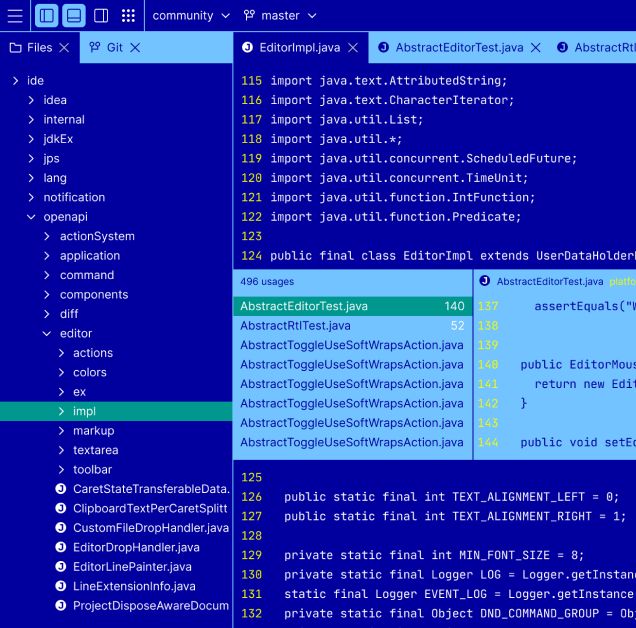Toggle the bottom panel layout button

74,16
